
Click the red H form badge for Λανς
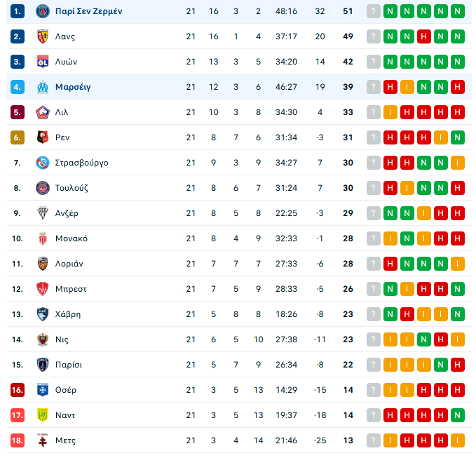424,36
